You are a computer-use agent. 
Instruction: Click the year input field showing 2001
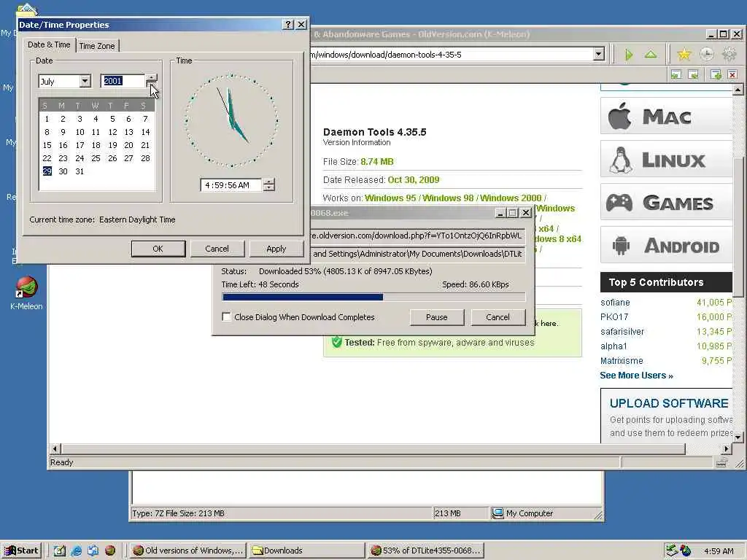(x=123, y=81)
